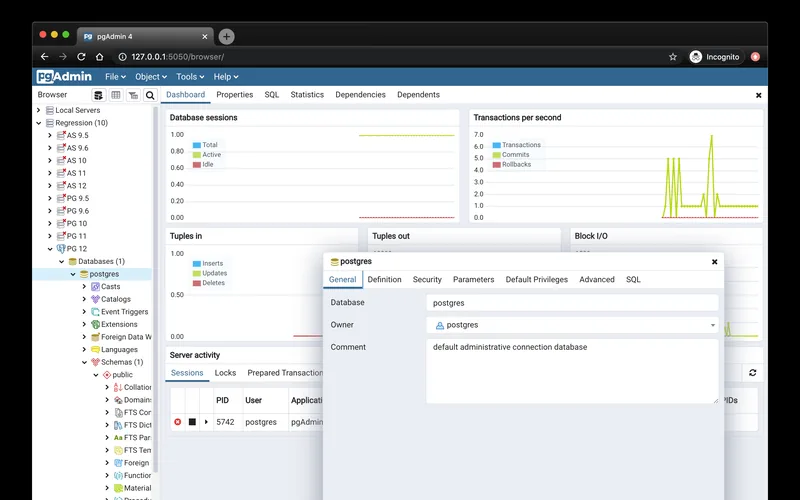
Task: Refresh server activity with the refresh icon
Action: coord(753,373)
